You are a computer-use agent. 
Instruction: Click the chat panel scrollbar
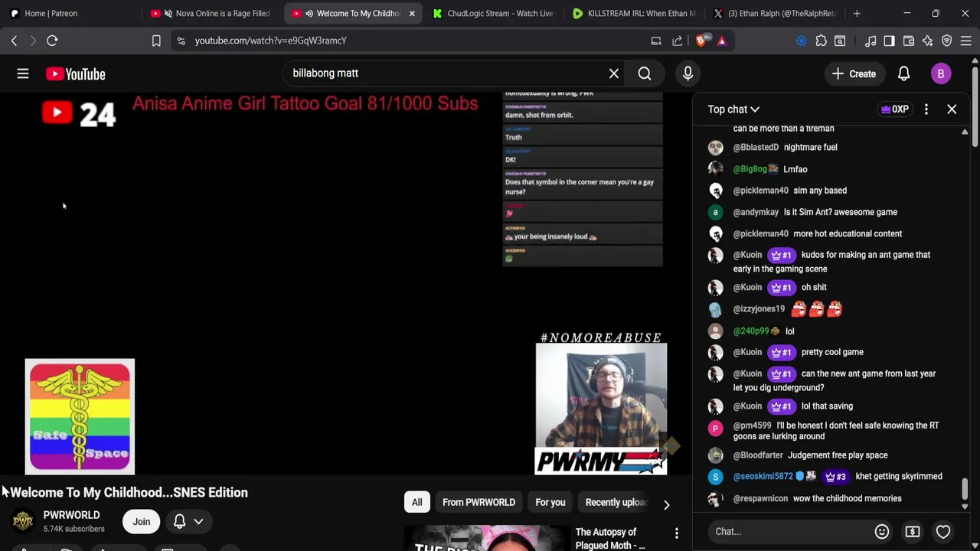(x=965, y=490)
